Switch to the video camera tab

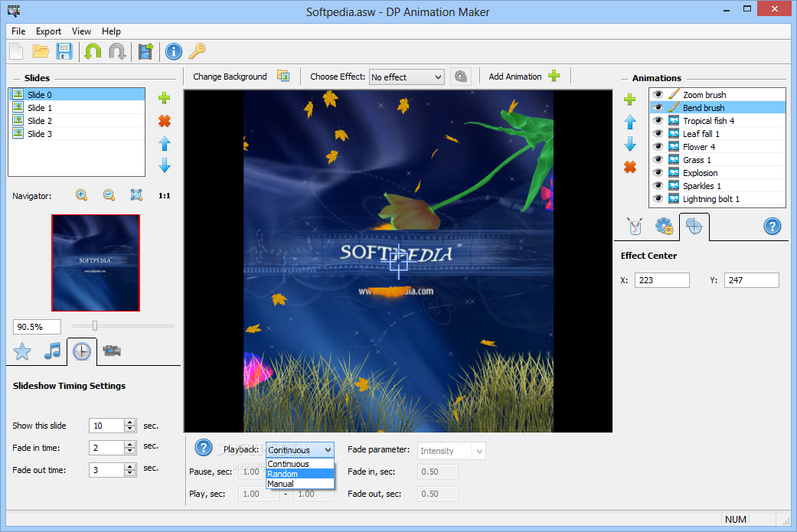[112, 351]
